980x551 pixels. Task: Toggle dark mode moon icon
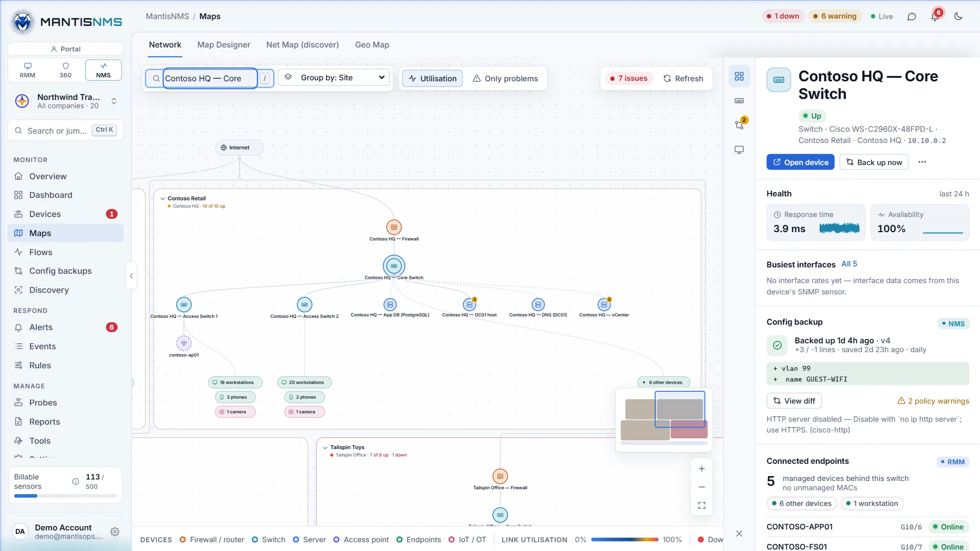tap(958, 16)
